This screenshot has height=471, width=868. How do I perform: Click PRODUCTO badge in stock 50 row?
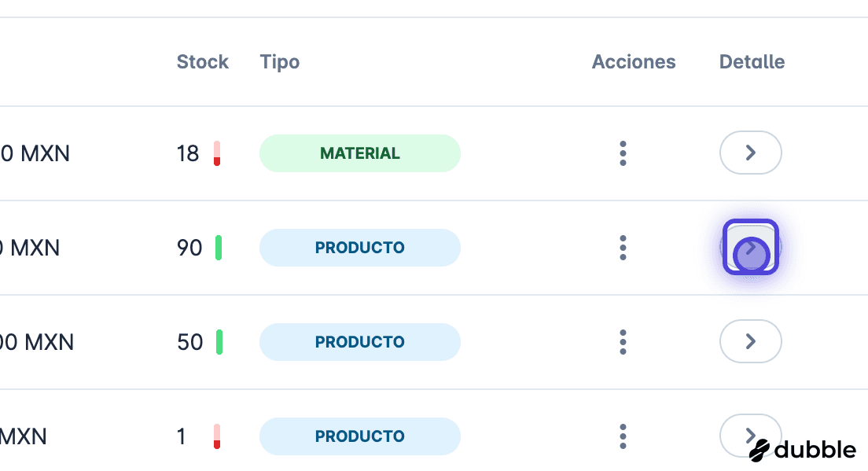point(360,342)
